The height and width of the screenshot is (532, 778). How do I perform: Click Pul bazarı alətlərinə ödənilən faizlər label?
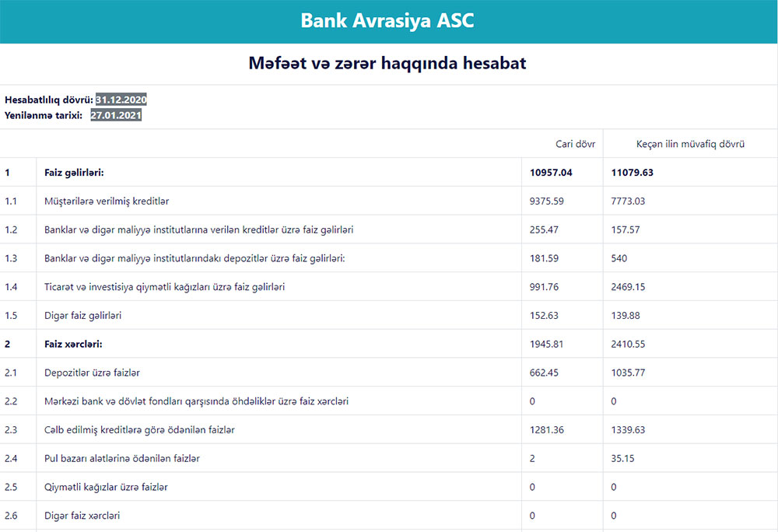pos(122,459)
